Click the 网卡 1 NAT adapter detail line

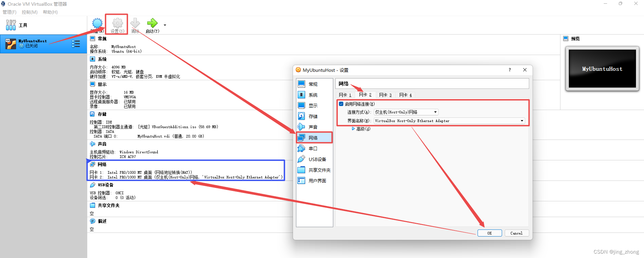point(141,172)
